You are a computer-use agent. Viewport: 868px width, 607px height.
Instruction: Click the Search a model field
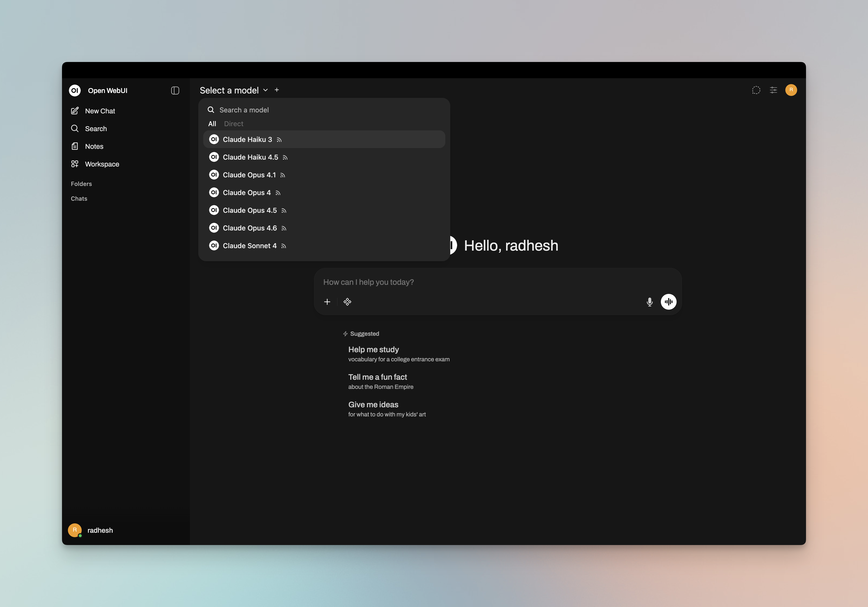[x=325, y=110]
